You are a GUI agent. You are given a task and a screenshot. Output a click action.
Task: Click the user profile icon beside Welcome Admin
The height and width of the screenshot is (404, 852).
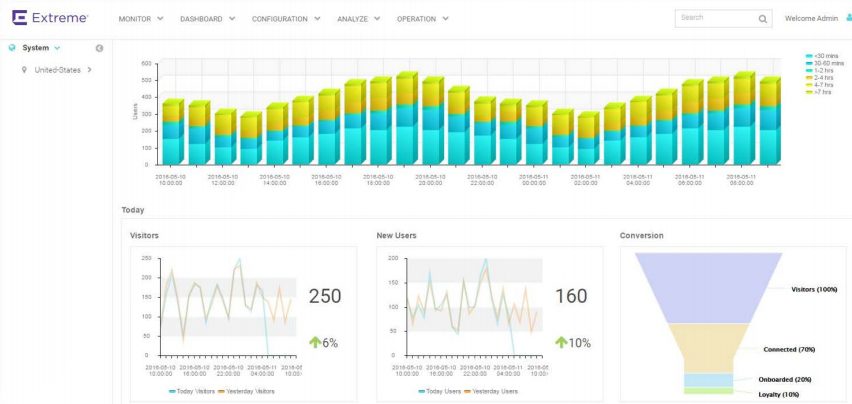tap(846, 18)
